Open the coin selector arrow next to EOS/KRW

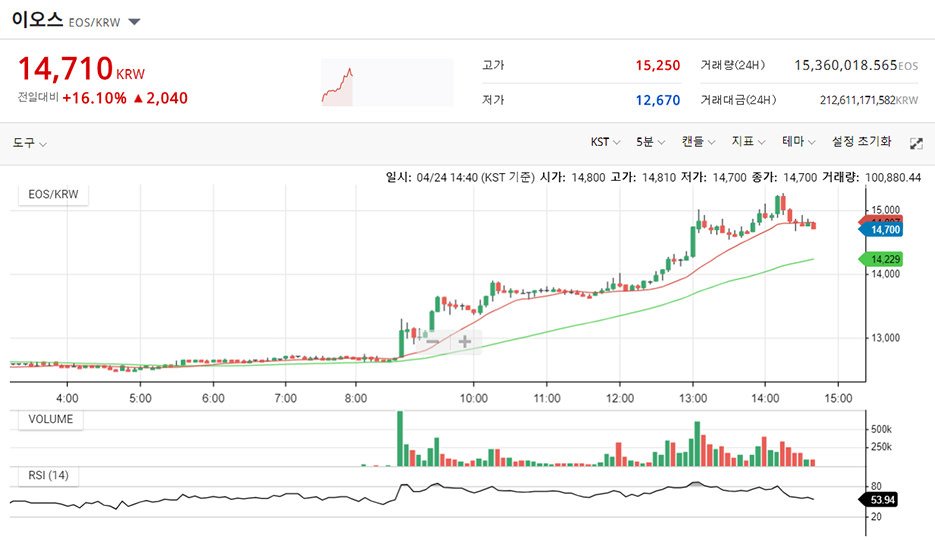point(135,22)
